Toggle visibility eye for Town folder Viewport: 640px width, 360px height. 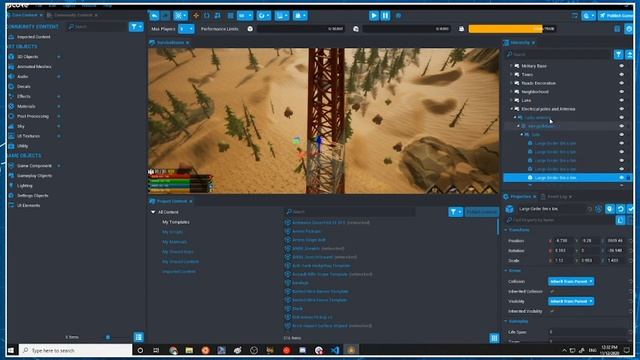pyautogui.click(x=622, y=74)
